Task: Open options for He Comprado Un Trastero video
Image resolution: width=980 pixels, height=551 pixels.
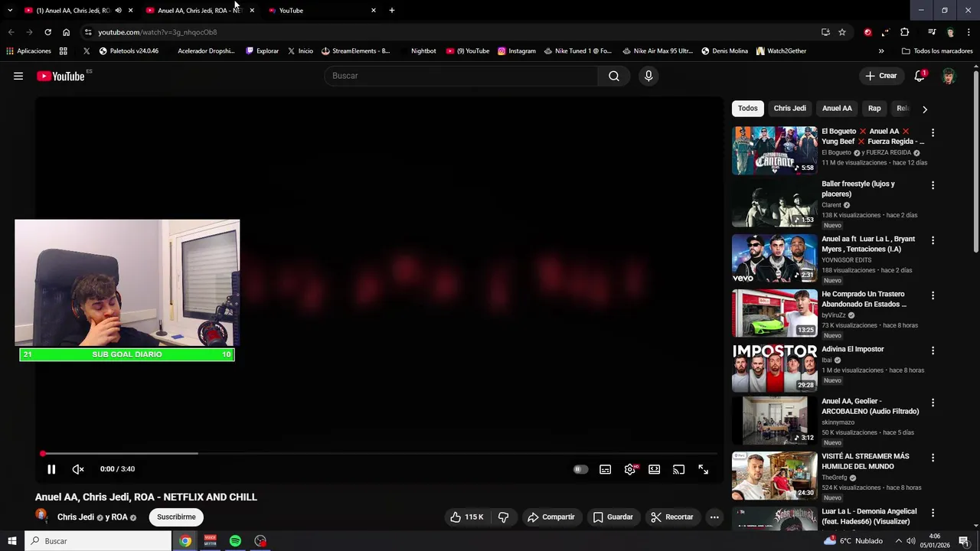Action: coord(933,295)
